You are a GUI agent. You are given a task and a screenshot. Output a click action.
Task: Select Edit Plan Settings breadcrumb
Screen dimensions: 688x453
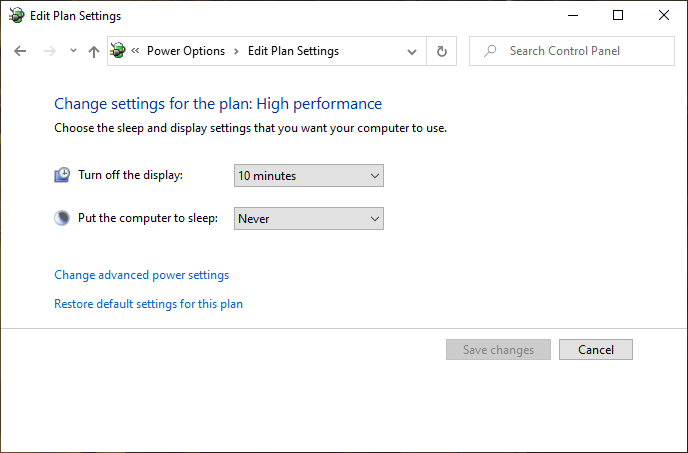point(293,51)
